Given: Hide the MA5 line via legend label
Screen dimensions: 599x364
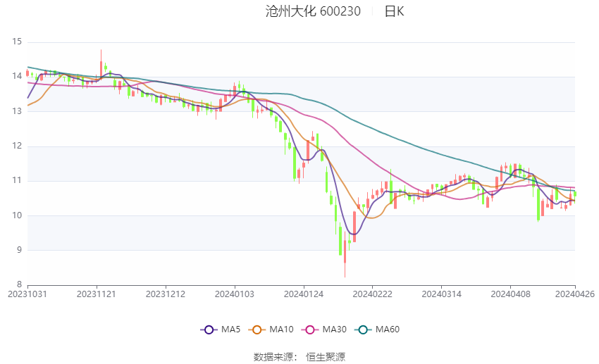Looking at the screenshot, I should [x=230, y=330].
